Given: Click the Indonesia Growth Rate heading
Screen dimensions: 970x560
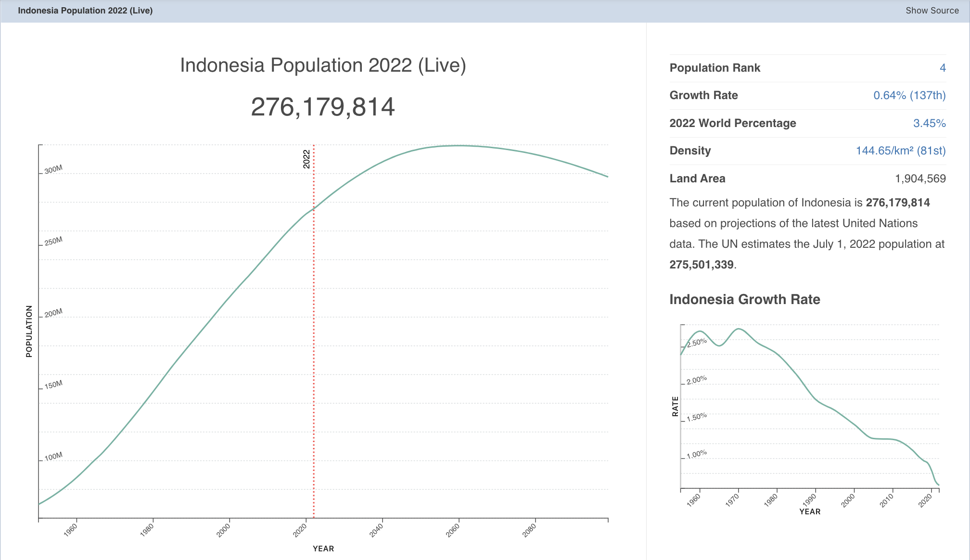Looking at the screenshot, I should pyautogui.click(x=744, y=299).
